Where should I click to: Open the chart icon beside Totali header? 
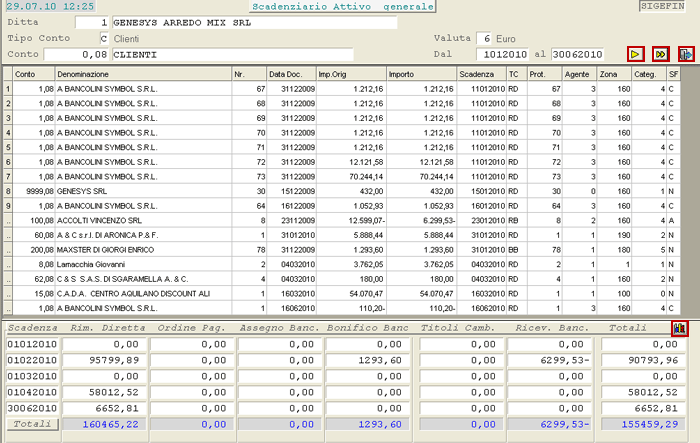click(x=682, y=328)
